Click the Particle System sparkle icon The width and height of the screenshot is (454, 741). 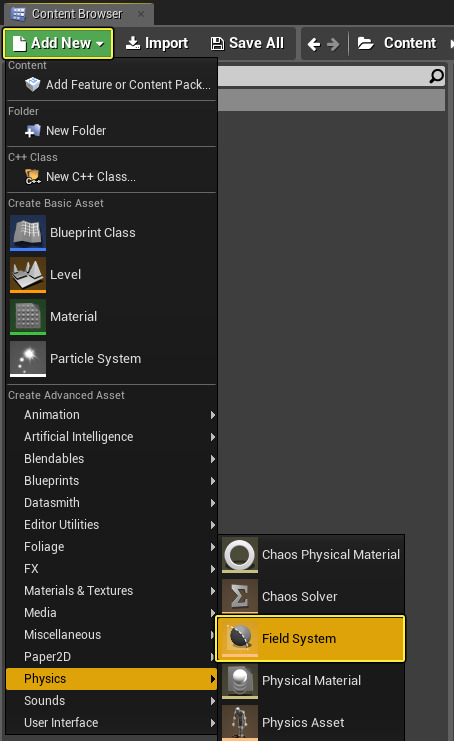(x=28, y=359)
